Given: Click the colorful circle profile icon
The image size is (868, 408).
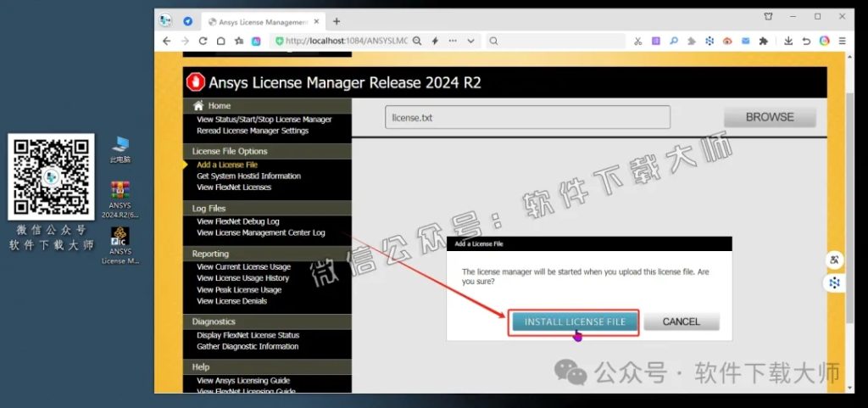Looking at the screenshot, I should 824,41.
